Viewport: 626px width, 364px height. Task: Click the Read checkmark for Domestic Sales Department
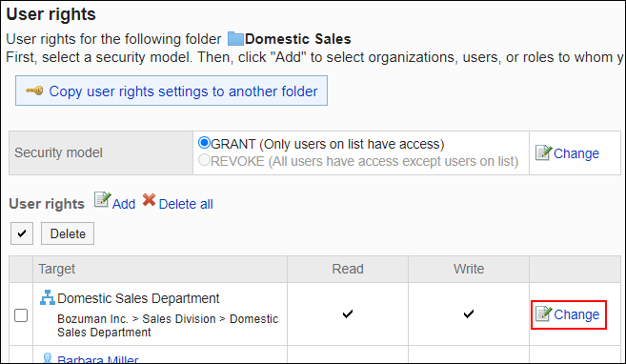tap(348, 314)
